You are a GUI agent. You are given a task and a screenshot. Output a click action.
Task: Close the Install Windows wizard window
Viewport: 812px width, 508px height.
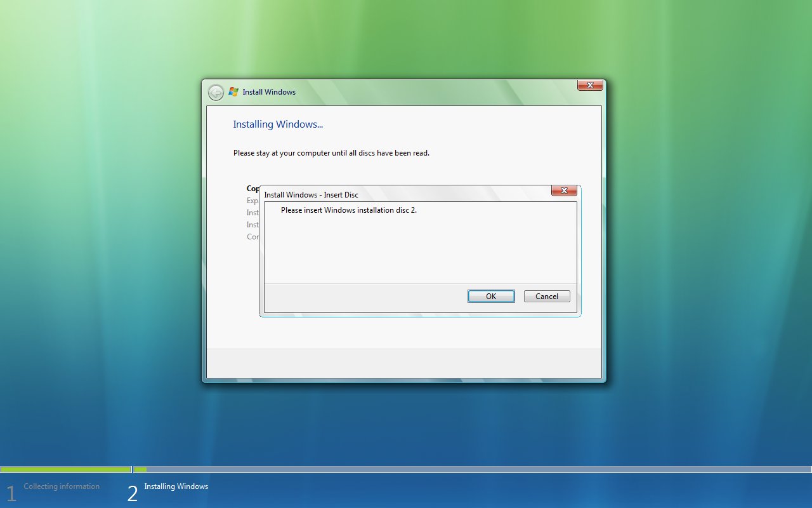[590, 85]
